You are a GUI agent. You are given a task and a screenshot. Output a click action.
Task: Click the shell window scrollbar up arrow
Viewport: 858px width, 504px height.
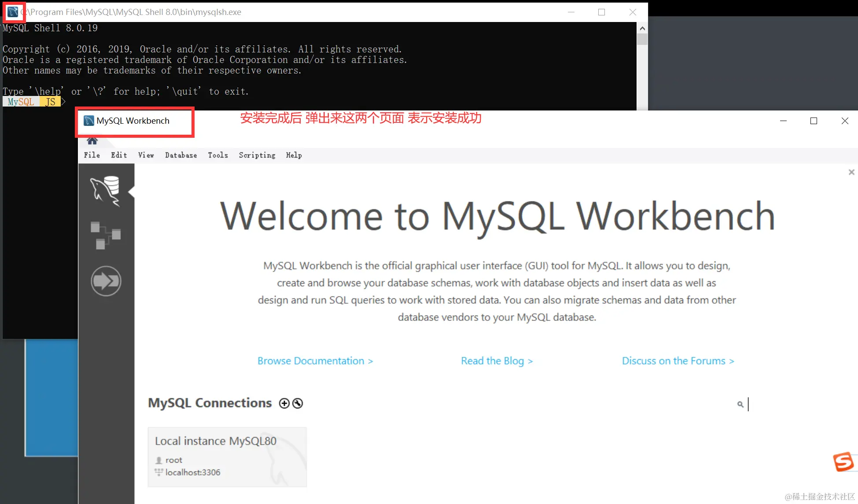pyautogui.click(x=642, y=28)
